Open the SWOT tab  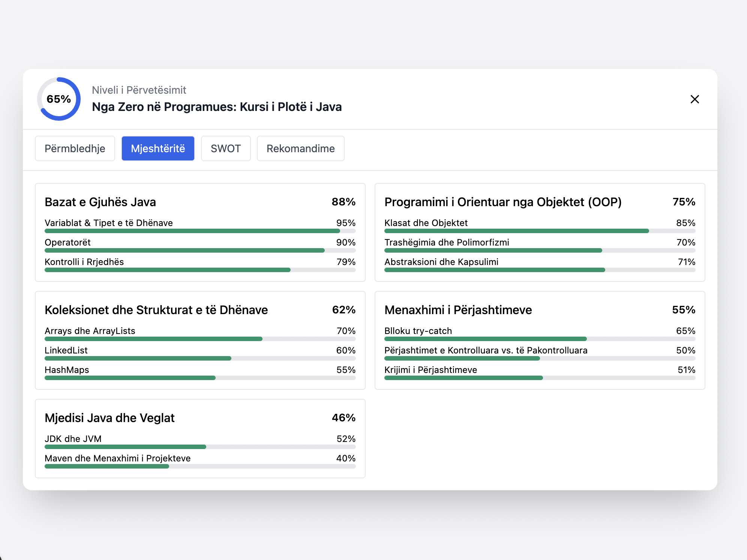coord(226,148)
